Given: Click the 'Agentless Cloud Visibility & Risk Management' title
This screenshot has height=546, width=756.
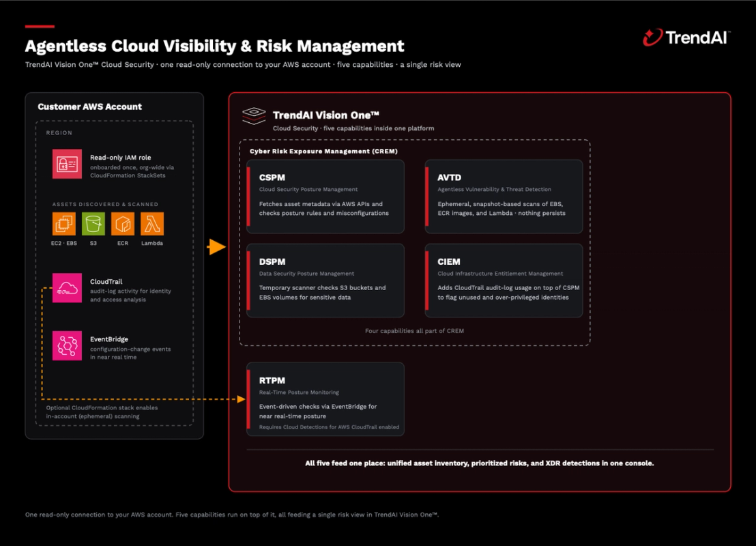Looking at the screenshot, I should click(x=214, y=46).
